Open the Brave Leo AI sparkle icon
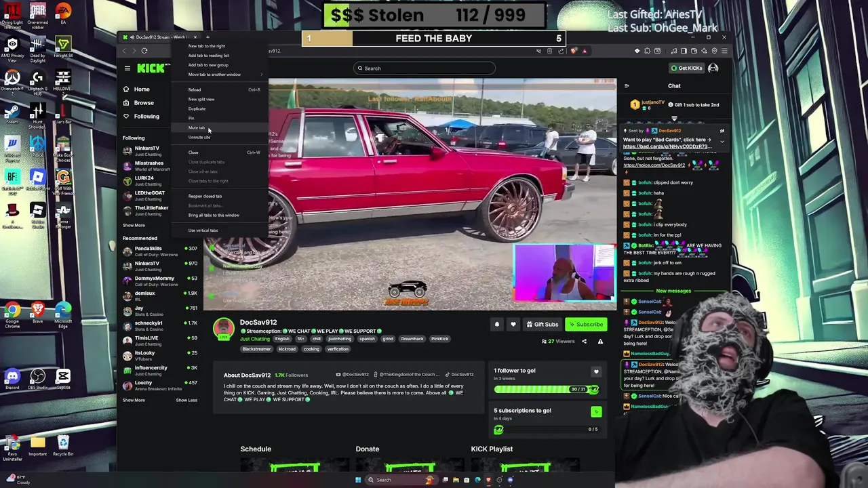The height and width of the screenshot is (488, 868). pos(704,51)
